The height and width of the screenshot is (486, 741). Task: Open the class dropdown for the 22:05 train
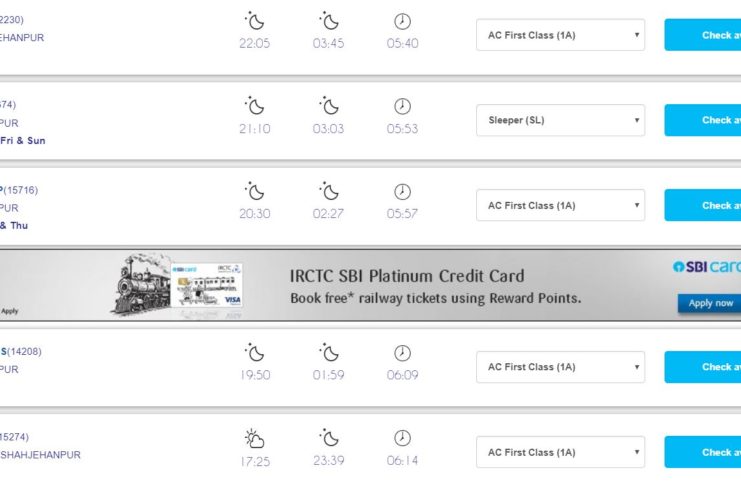[560, 35]
